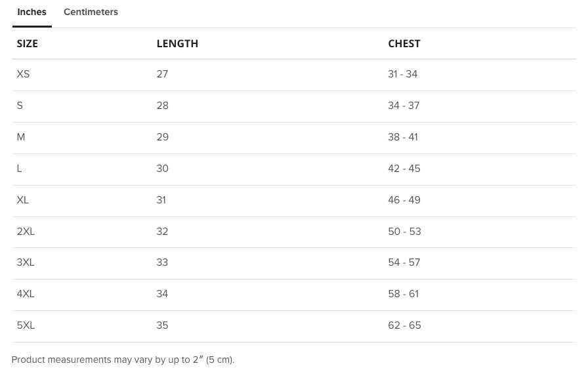This screenshot has width=588, height=372.
Task: Click length value 27 for XS
Action: [162, 74]
